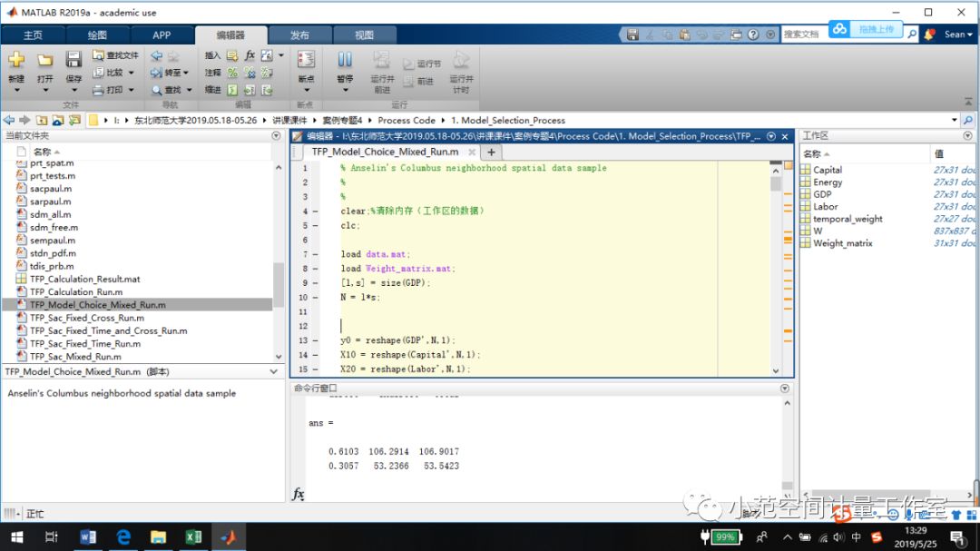This screenshot has width=980, height=551.
Task: Click the editor vertical scrollbar thumb
Action: (776, 184)
